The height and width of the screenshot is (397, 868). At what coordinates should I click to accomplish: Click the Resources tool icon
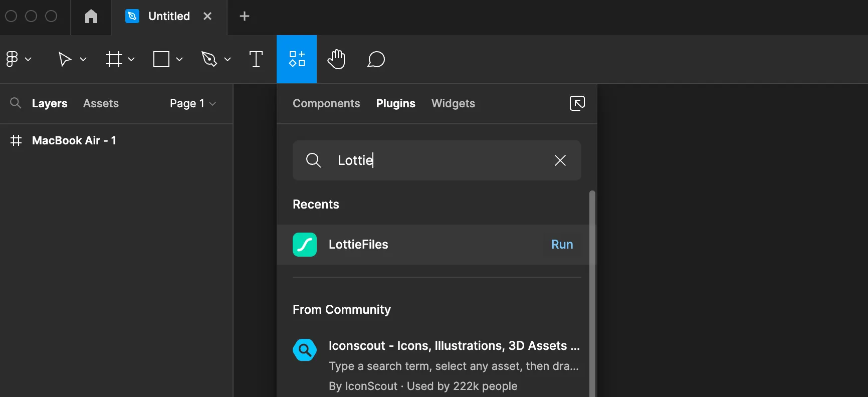tap(297, 59)
